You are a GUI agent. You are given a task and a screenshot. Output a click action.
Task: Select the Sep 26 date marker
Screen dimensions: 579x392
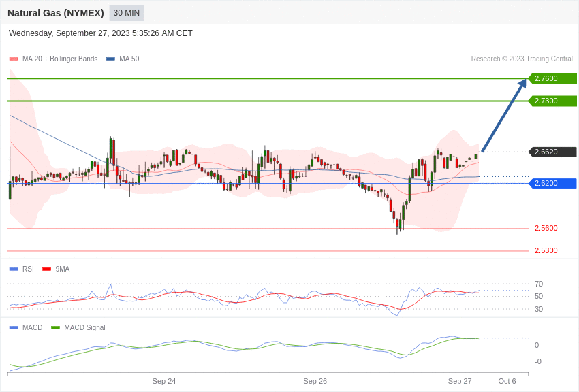coord(315,381)
